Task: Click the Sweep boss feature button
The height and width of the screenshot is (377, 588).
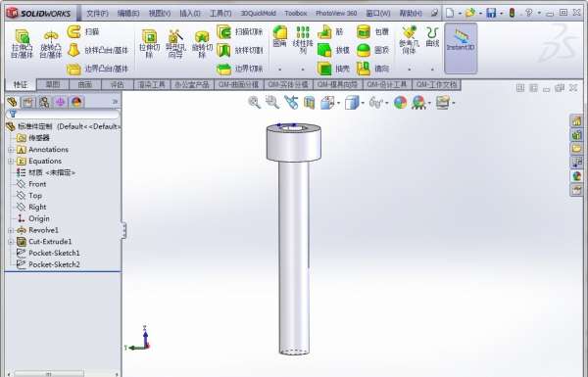Action: click(83, 32)
